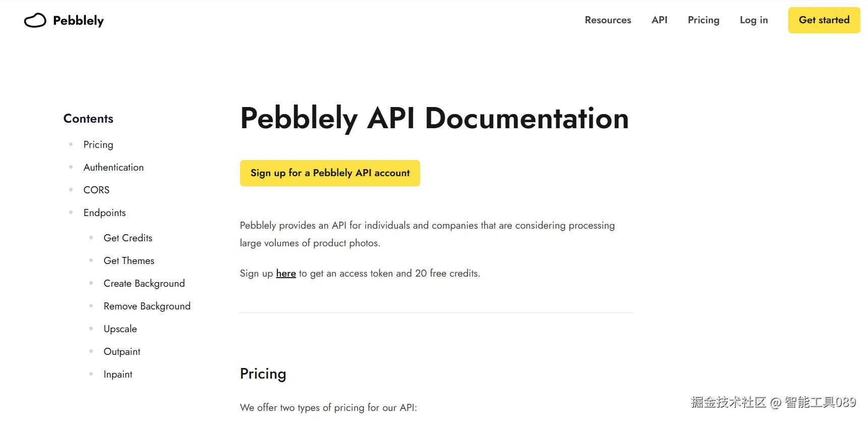Open the Resources menu in header
This screenshot has height=421, width=868.
point(608,20)
